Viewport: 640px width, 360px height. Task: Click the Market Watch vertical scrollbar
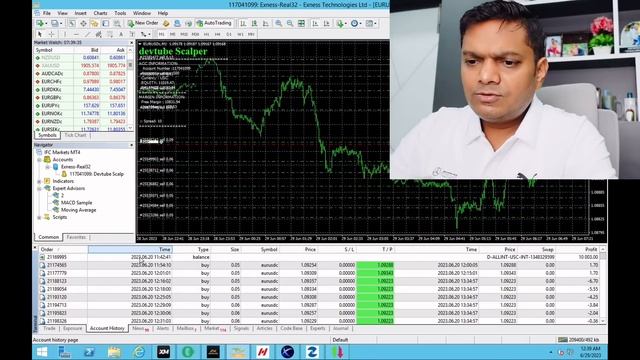131,90
